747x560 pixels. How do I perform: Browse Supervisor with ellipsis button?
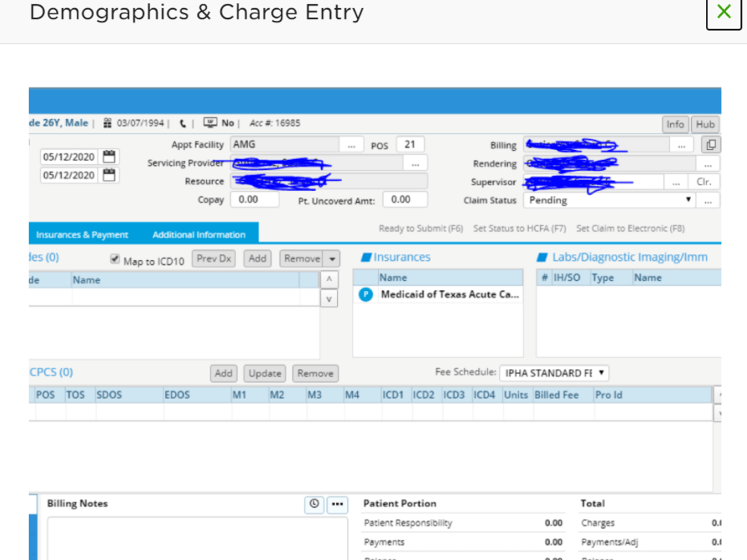pyautogui.click(x=676, y=182)
